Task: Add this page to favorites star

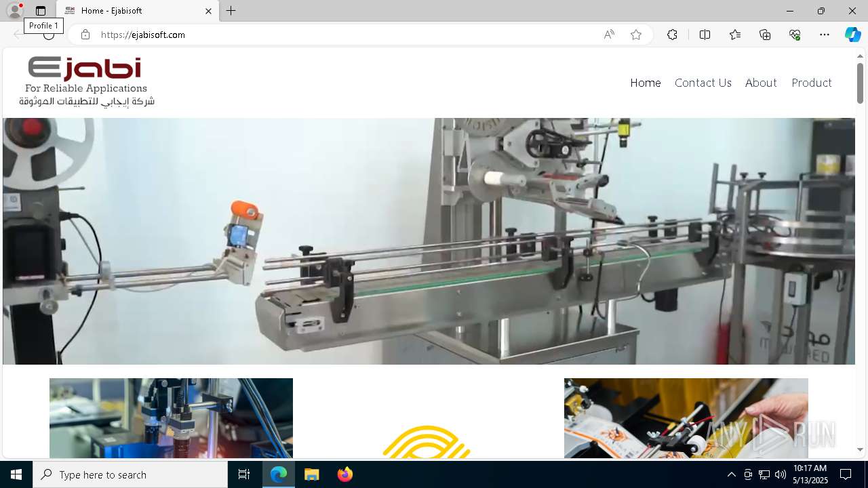Action: tap(636, 35)
